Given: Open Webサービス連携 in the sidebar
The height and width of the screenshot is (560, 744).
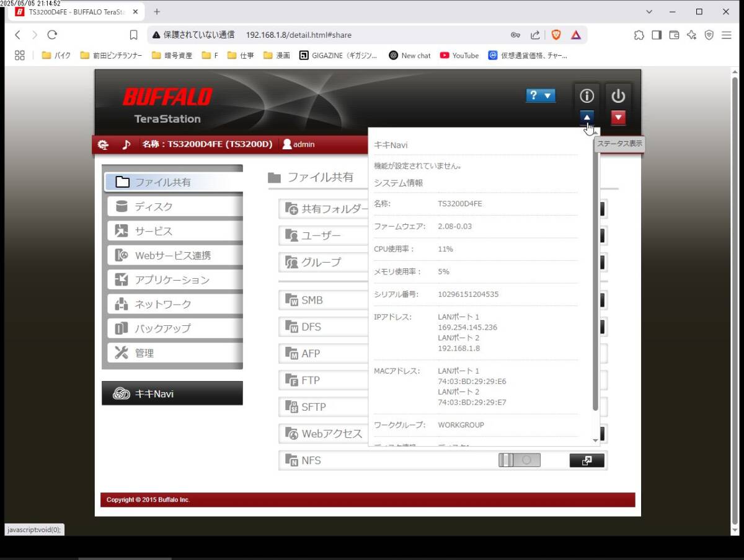Looking at the screenshot, I should (175, 255).
